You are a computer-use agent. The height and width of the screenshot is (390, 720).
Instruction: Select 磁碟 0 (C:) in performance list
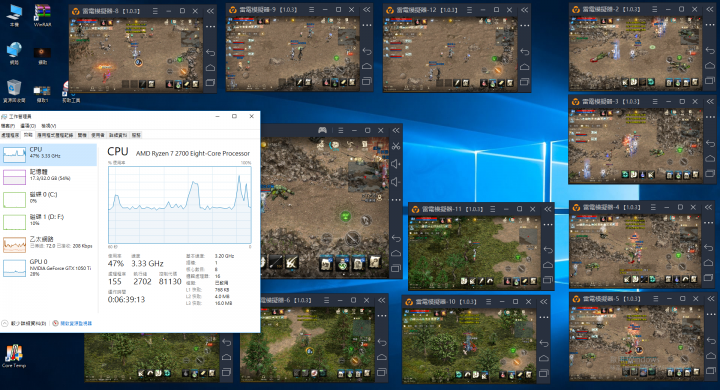[49, 198]
